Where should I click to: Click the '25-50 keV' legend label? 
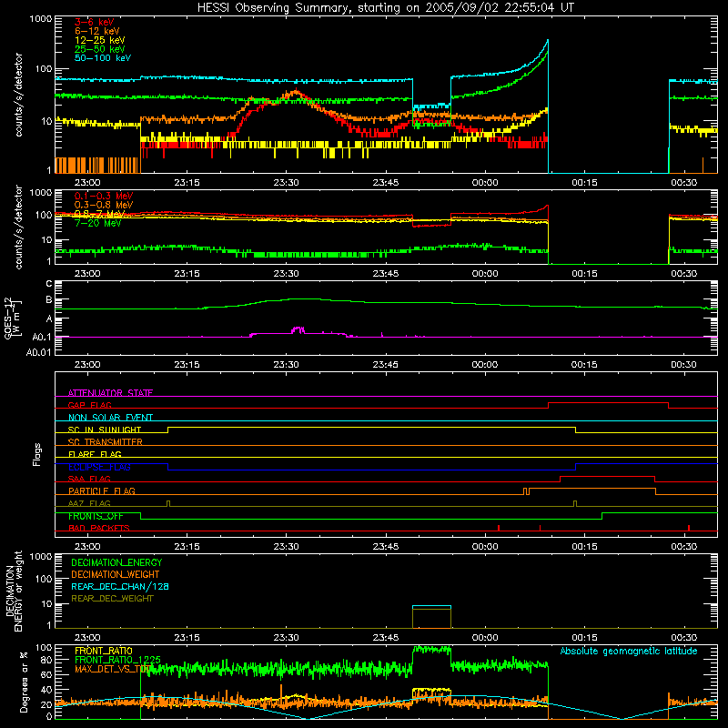click(100, 49)
